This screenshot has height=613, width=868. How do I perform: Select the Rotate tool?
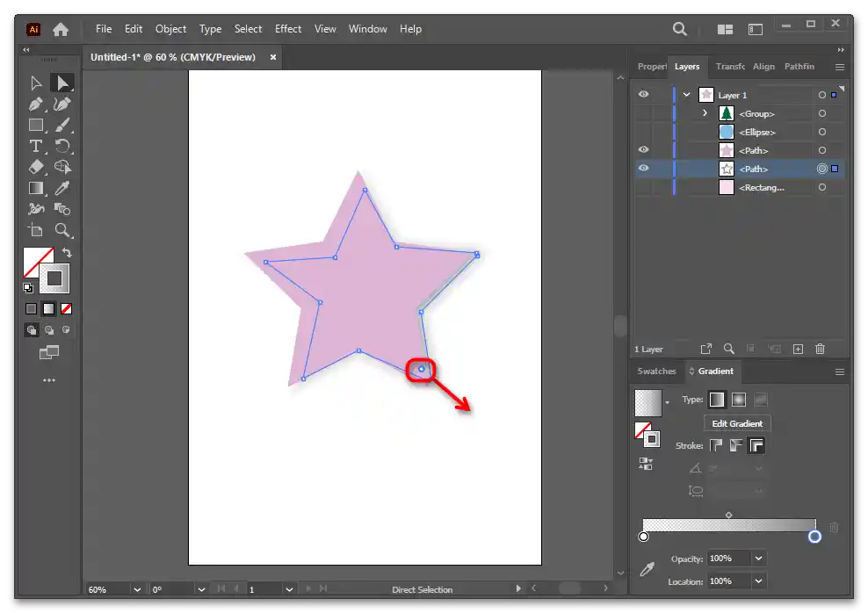(62, 146)
